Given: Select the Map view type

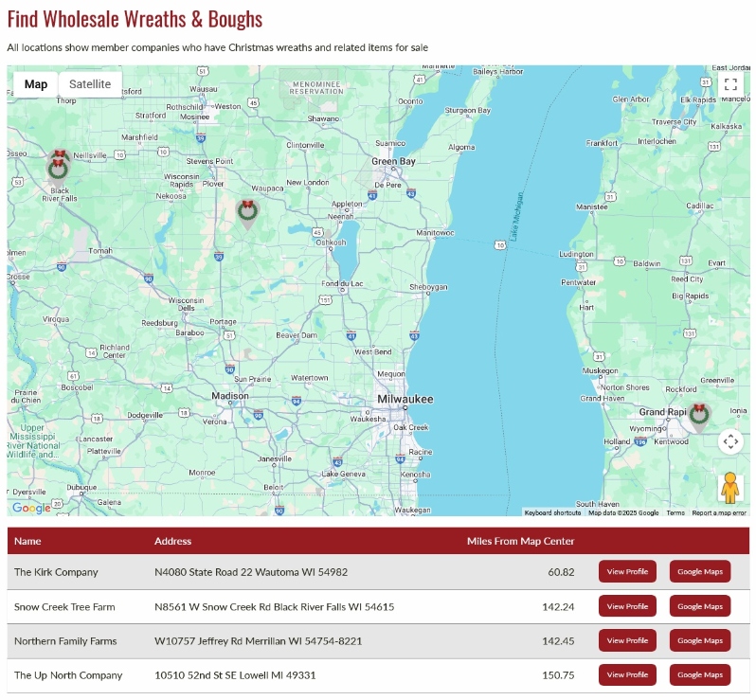Looking at the screenshot, I should [x=36, y=84].
